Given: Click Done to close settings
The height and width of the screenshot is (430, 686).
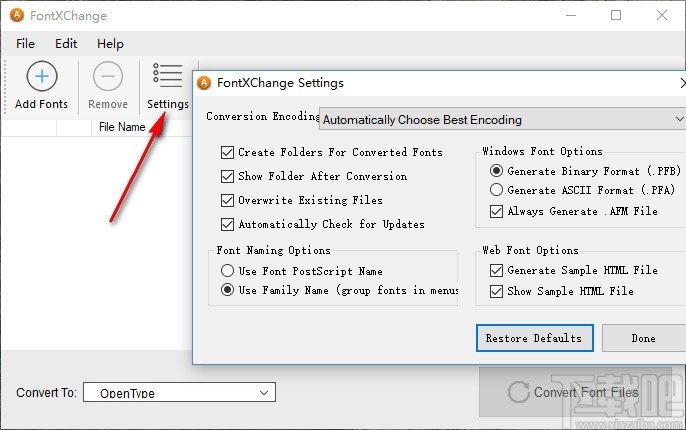Looking at the screenshot, I should point(643,338).
